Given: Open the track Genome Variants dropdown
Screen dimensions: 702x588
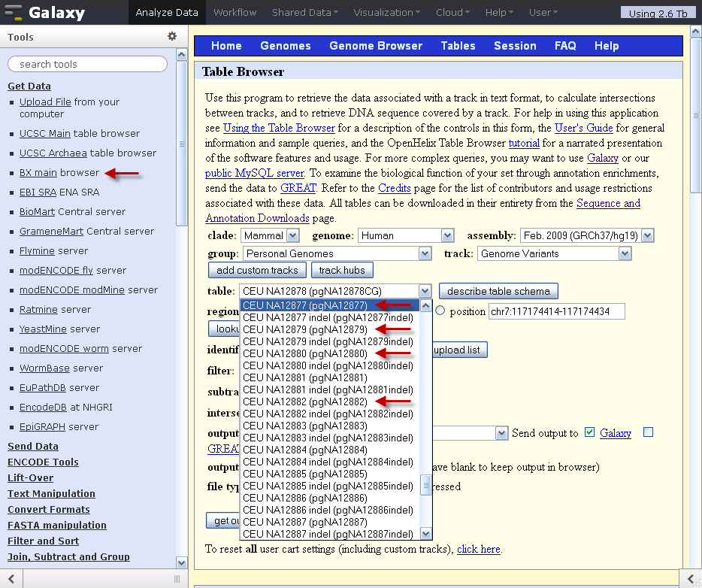Looking at the screenshot, I should (554, 253).
